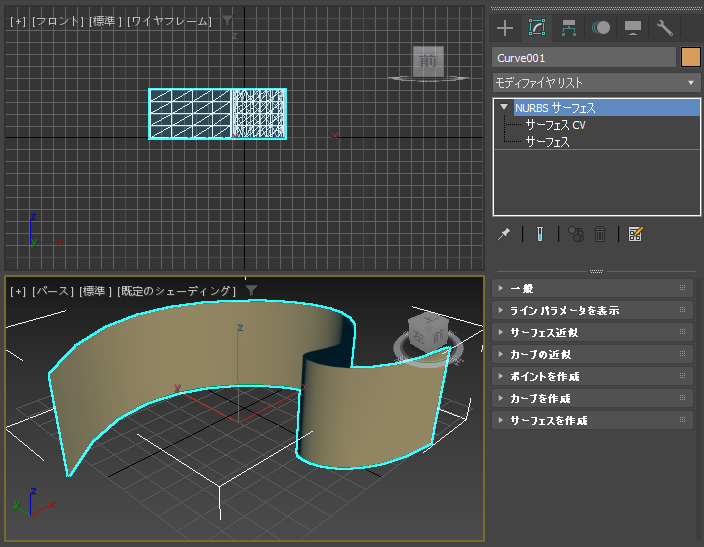
Task: Select サーフェス sub-object level
Action: click(x=547, y=142)
